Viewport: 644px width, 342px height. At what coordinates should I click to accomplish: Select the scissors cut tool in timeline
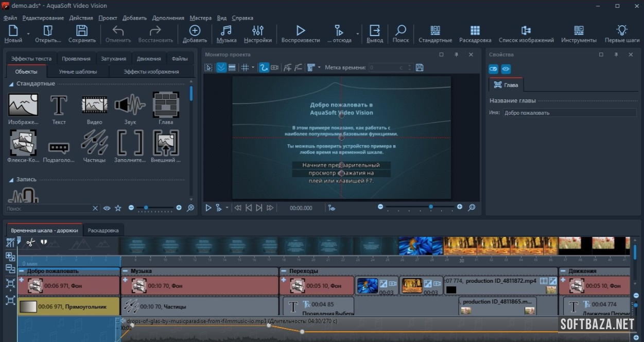click(x=30, y=242)
